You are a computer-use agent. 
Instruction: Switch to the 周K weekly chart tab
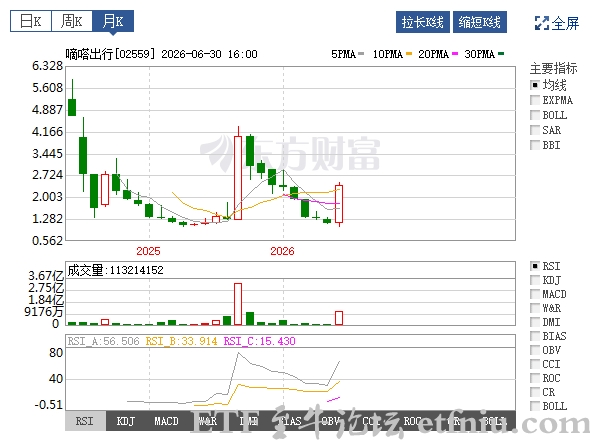72,21
